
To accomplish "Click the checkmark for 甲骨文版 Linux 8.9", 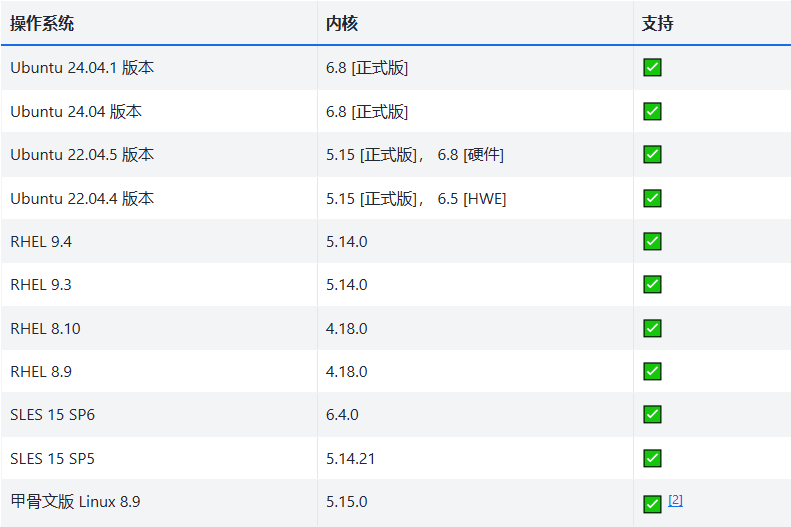I will click(x=652, y=504).
